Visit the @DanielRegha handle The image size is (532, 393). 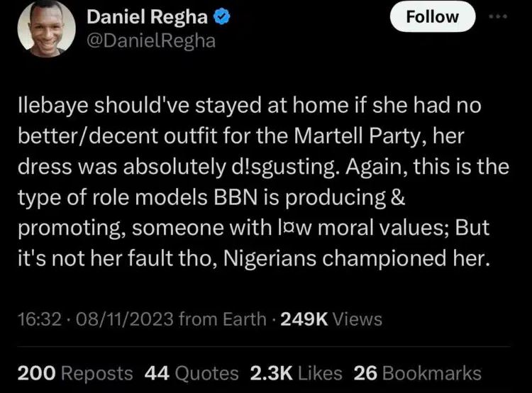[152, 40]
